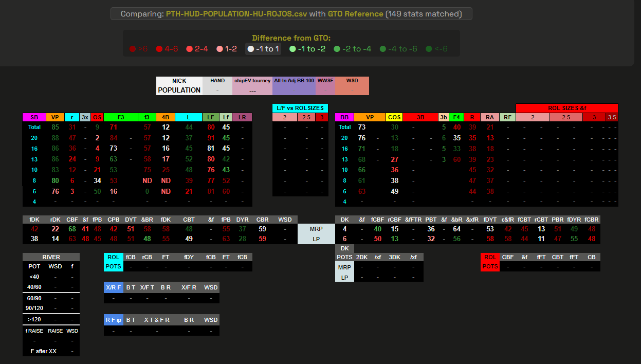Viewport: 641px width, 364px height.
Task: Click the 'All-In Adj BB 100' stat header
Action: click(x=294, y=81)
